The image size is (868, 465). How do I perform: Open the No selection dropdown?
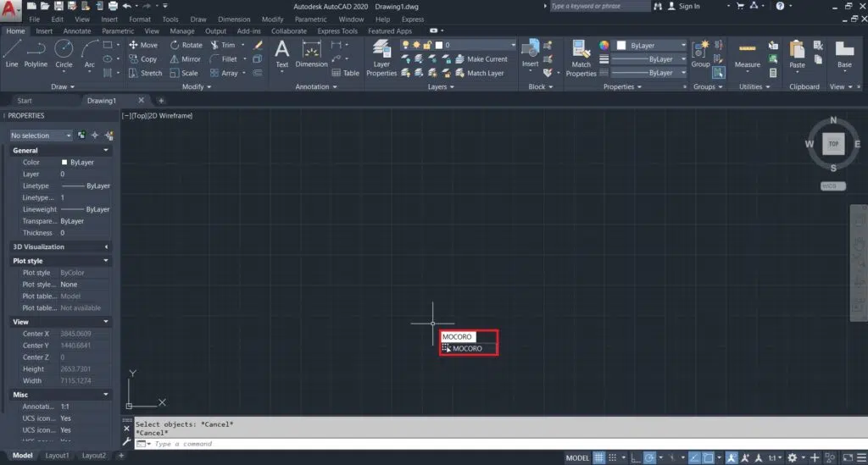coord(41,136)
